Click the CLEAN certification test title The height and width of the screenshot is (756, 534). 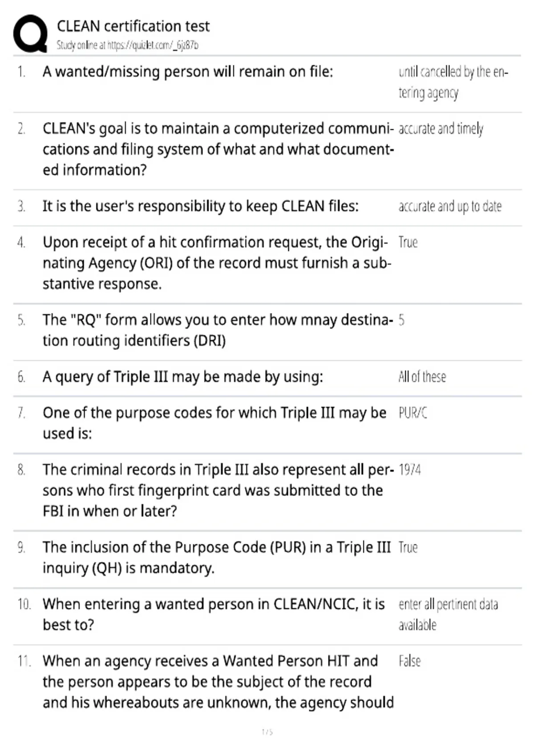pyautogui.click(x=133, y=26)
